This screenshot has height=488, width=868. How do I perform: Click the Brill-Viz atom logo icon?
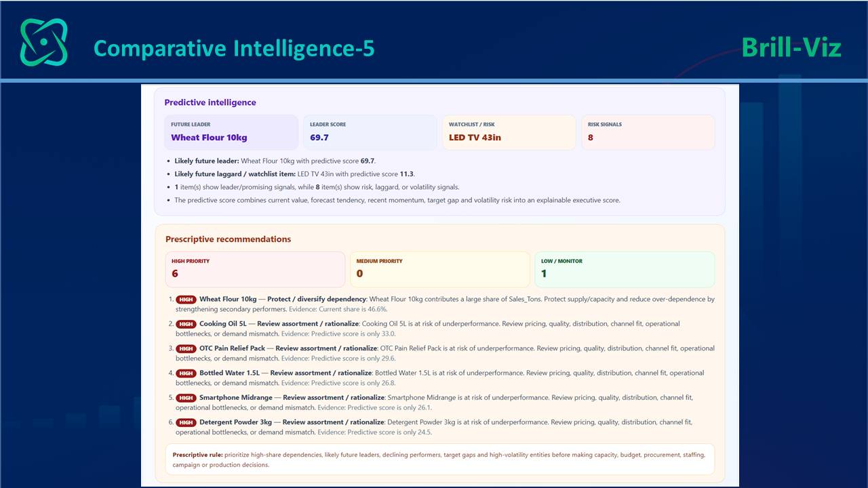coord(44,42)
